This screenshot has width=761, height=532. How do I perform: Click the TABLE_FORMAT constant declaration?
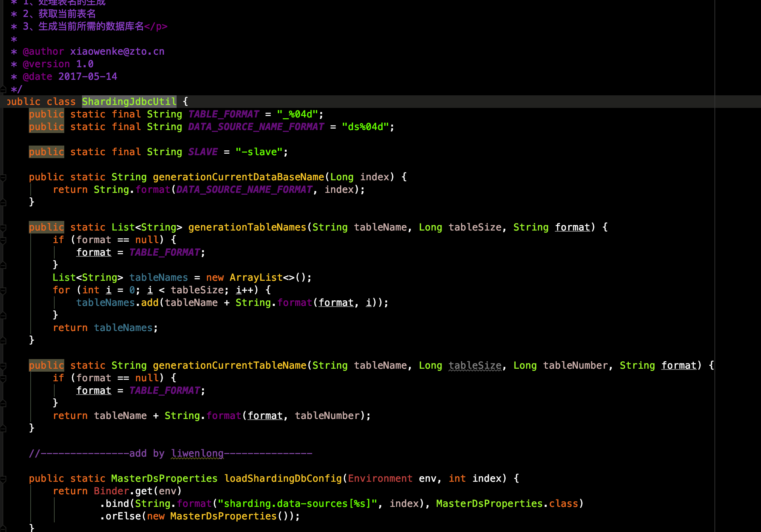click(224, 114)
